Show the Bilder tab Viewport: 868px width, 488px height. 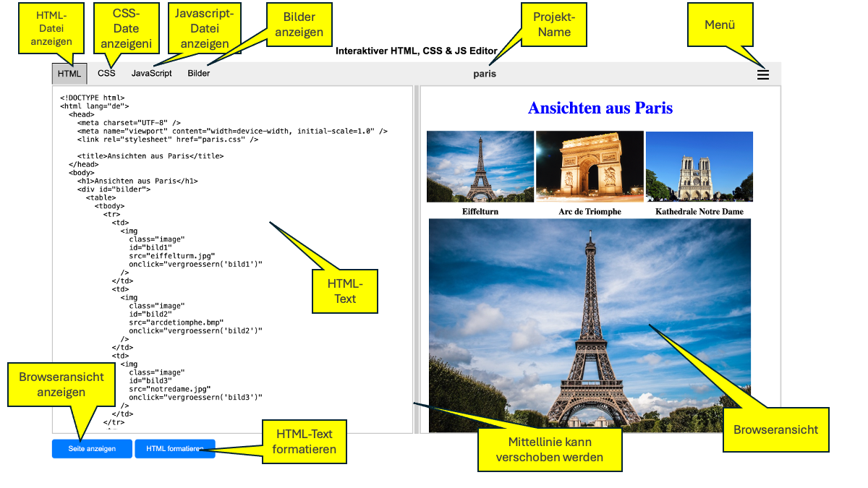[198, 73]
